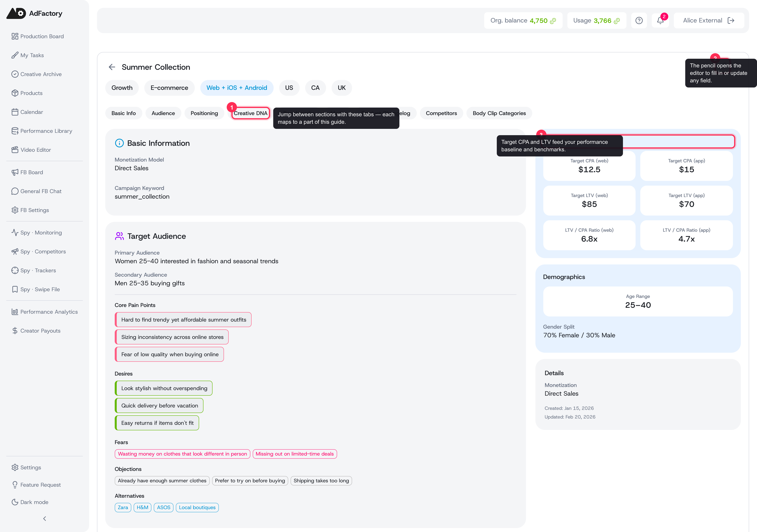
Task: Click 'Fear of low quality when buying online'
Action: click(x=169, y=354)
